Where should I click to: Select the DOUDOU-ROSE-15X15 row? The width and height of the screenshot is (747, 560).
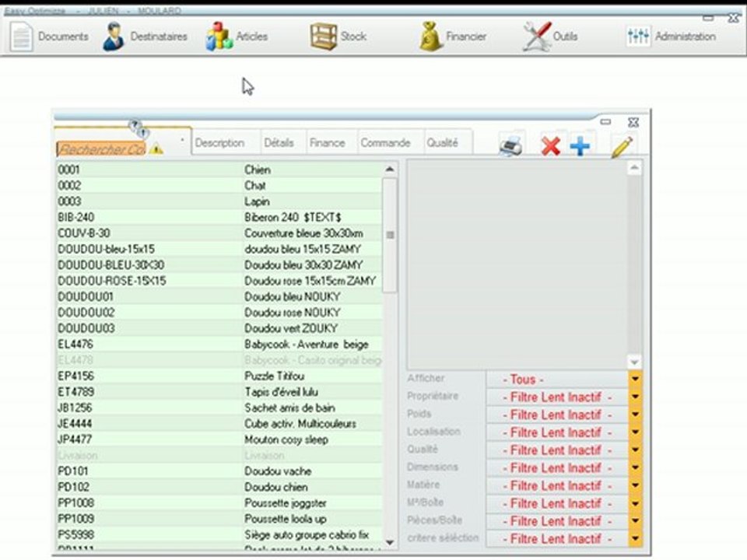click(x=219, y=281)
